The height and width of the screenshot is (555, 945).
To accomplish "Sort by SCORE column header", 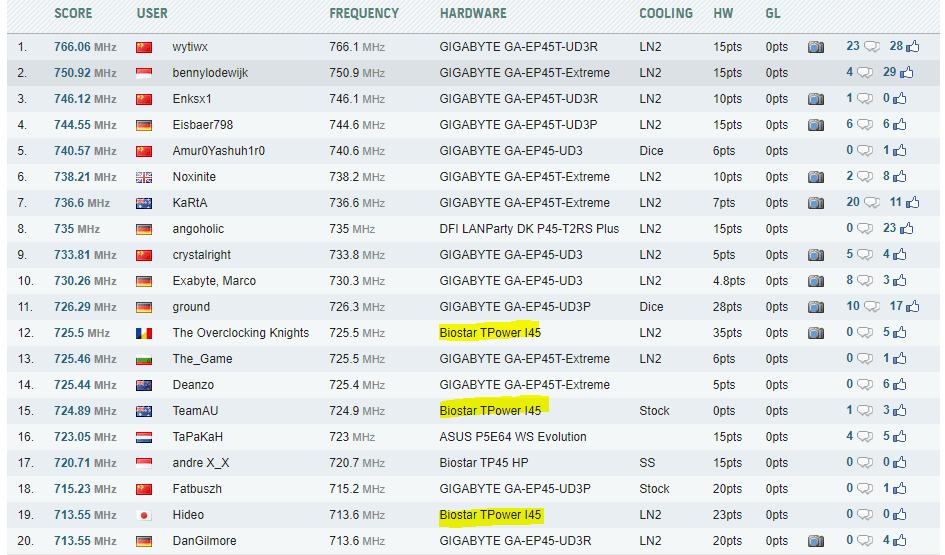I will [73, 13].
